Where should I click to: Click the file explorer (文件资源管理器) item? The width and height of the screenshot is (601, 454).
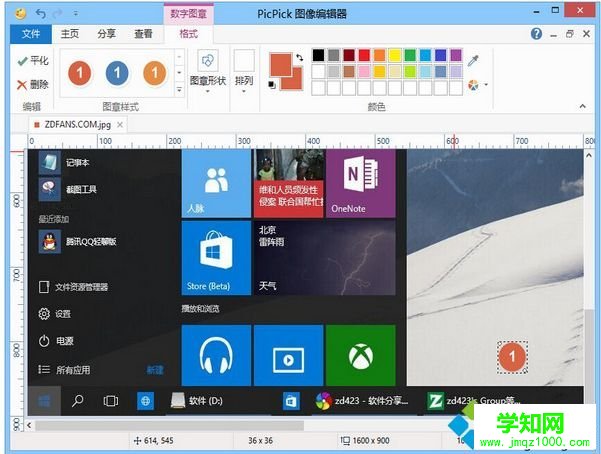point(74,287)
